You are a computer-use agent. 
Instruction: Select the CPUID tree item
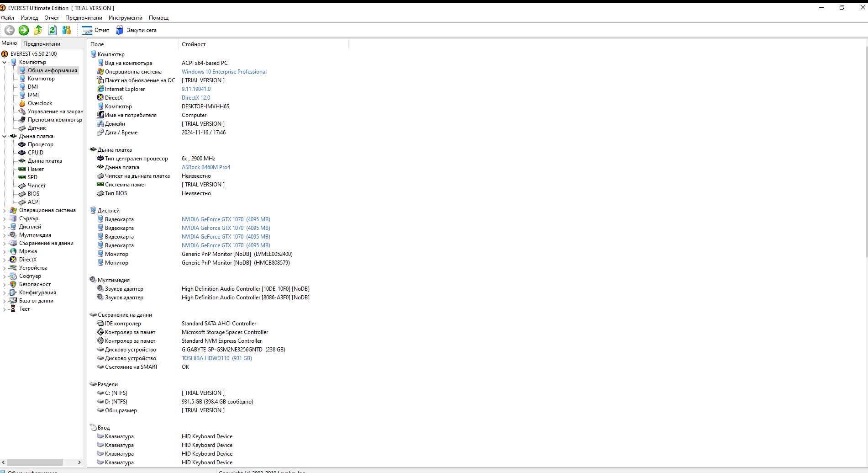(36, 153)
